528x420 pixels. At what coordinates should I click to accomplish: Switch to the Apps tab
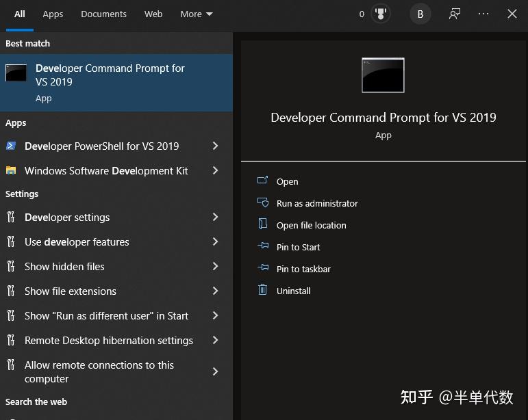pyautogui.click(x=53, y=14)
